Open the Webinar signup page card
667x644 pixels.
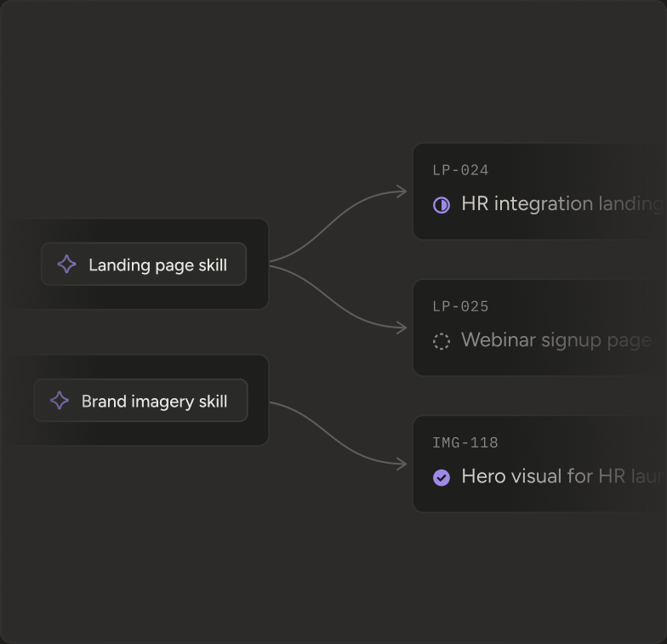539,328
